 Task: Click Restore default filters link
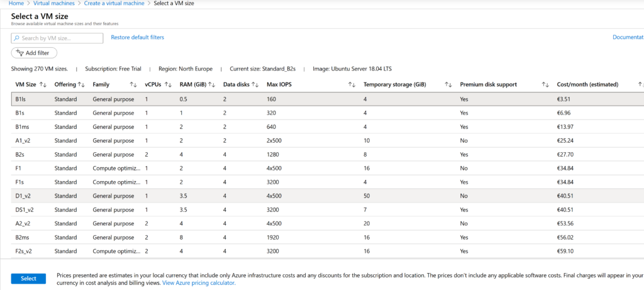click(x=137, y=37)
